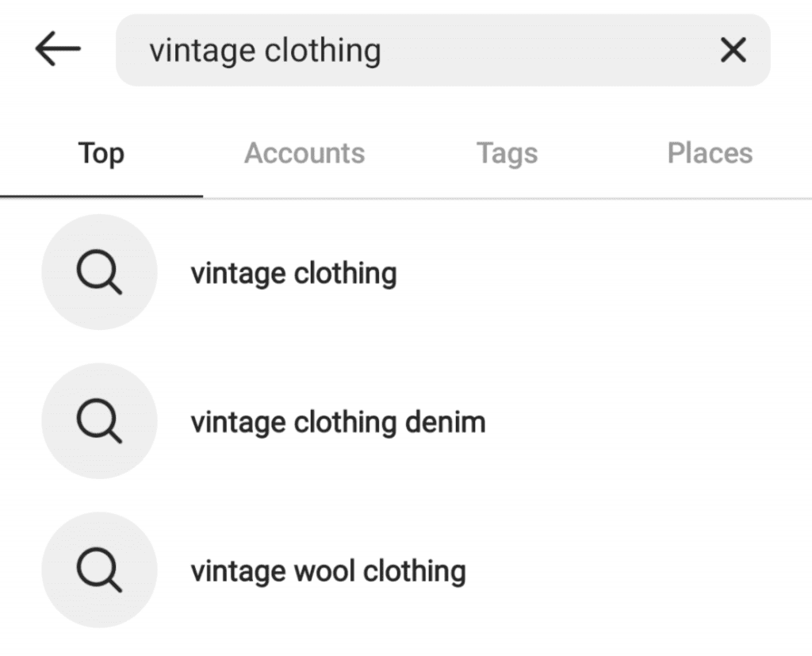
Task: Select the Places tab
Action: click(x=710, y=153)
